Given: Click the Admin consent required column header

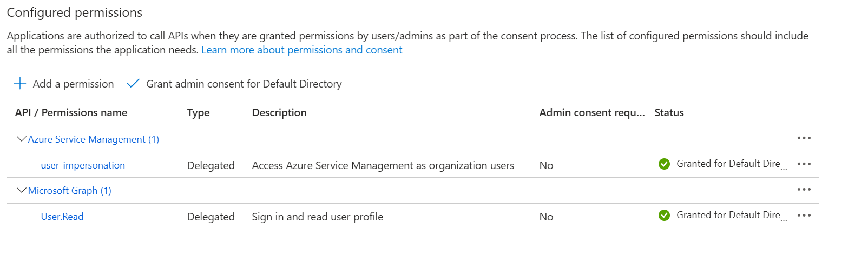Looking at the screenshot, I should tap(592, 112).
